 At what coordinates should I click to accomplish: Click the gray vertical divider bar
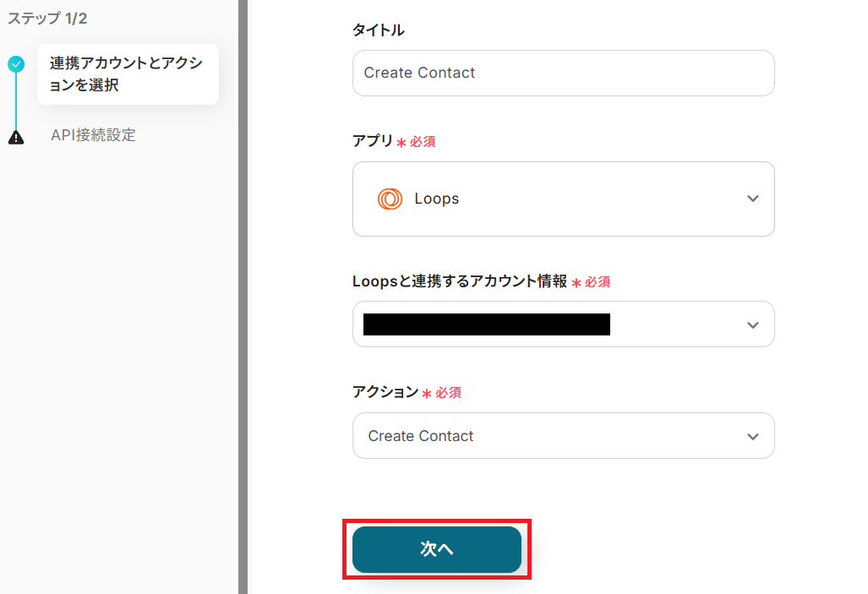click(243, 296)
